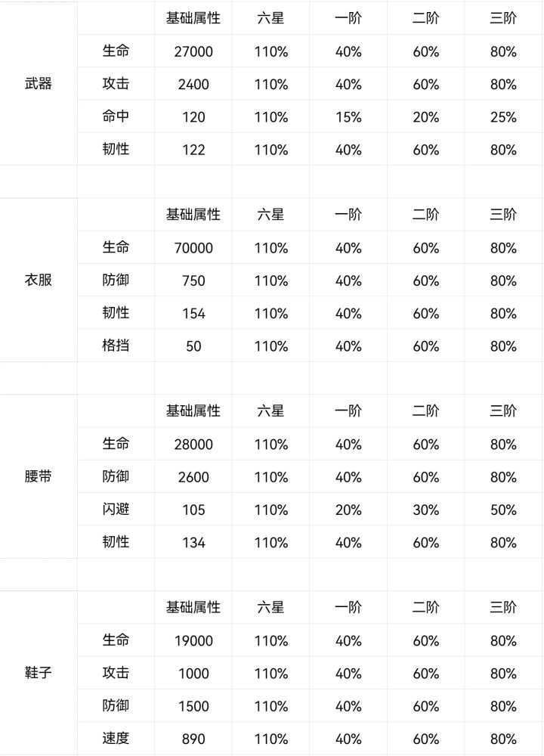This screenshot has height=756, width=544.
Task: Click the 格挡 row label
Action: [x=116, y=345]
